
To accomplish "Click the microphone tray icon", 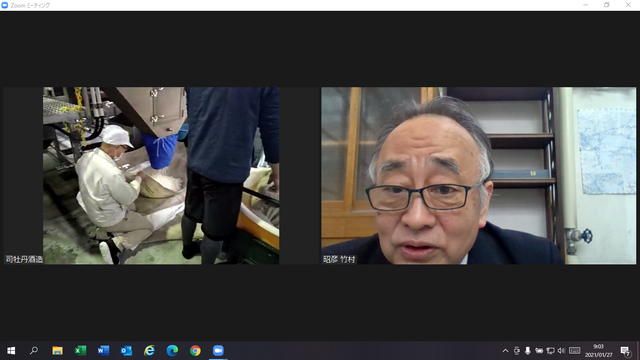I will (528, 351).
